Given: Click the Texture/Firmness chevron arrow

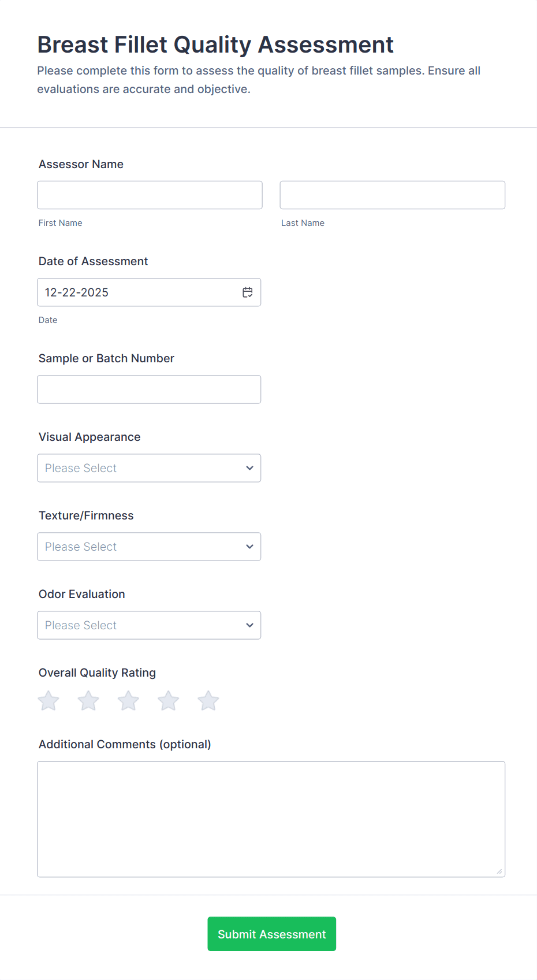Looking at the screenshot, I should click(x=249, y=547).
